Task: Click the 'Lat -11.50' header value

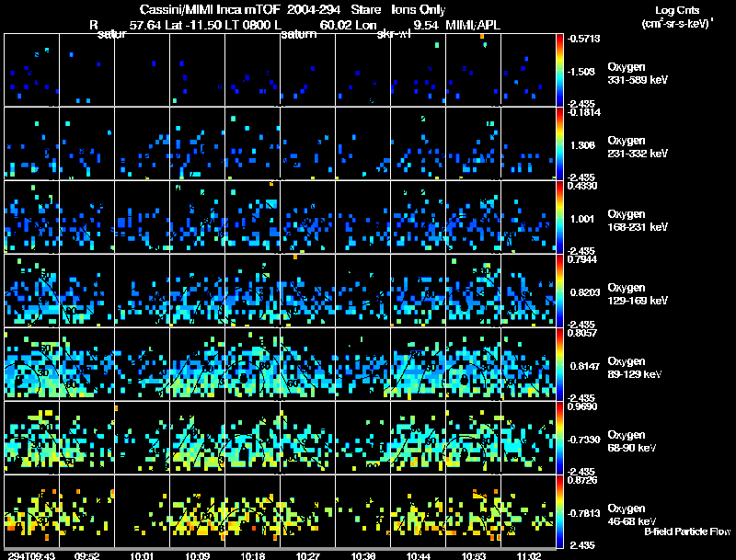Action: [193, 25]
